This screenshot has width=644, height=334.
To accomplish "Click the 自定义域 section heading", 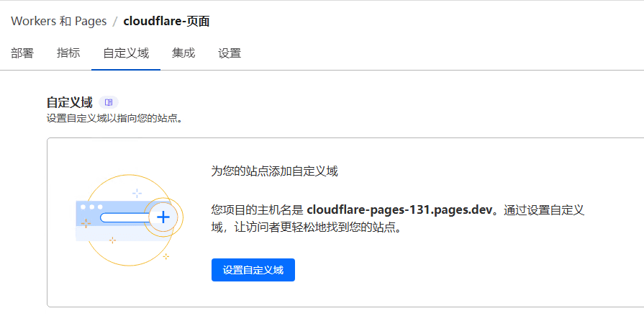I will click(69, 102).
